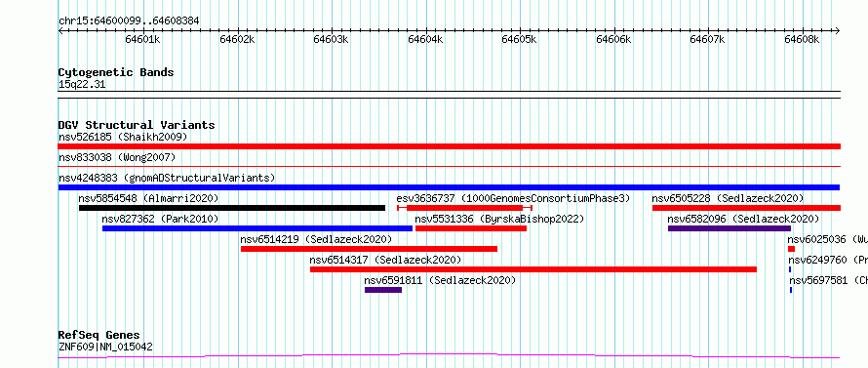
Task: Open the nsv833038 (Wong2007) label
Action: (117, 157)
